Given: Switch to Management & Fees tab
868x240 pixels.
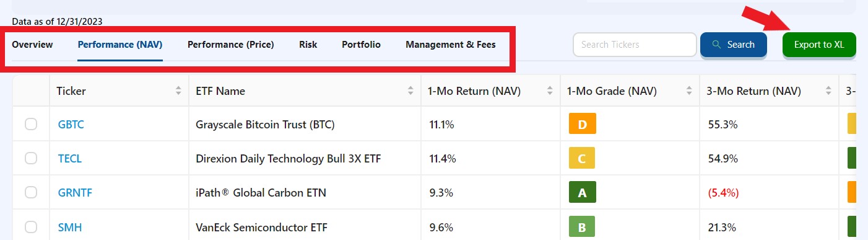Looking at the screenshot, I should click(x=451, y=45).
